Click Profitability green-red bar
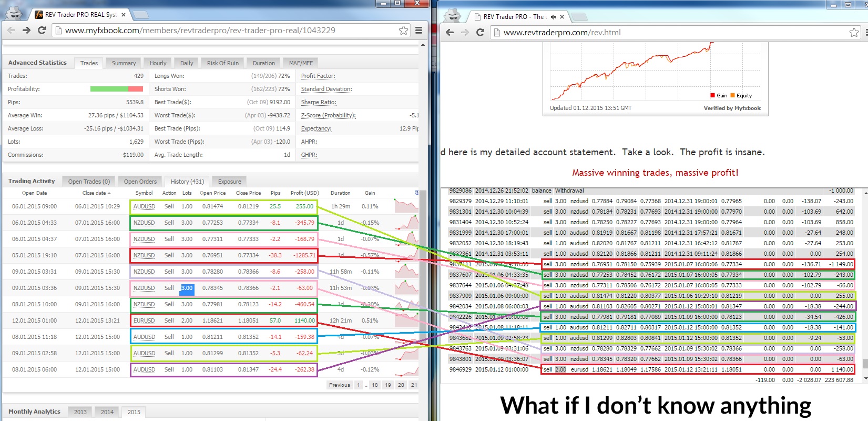The height and width of the screenshot is (421, 868). click(x=117, y=89)
